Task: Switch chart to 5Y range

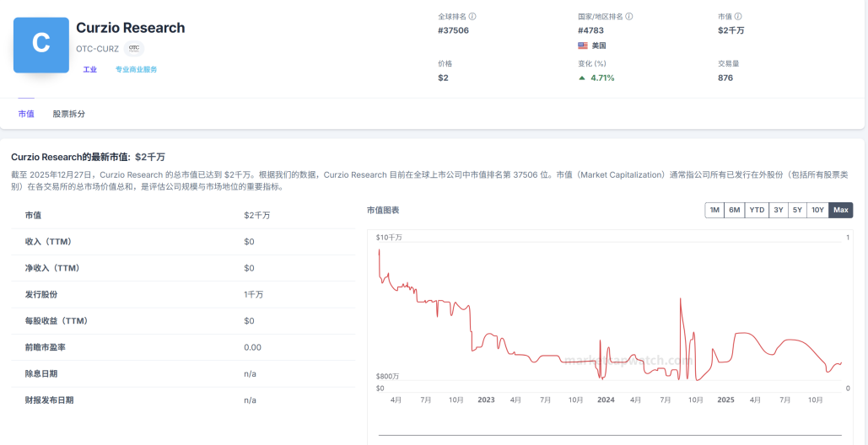Action: click(x=796, y=210)
